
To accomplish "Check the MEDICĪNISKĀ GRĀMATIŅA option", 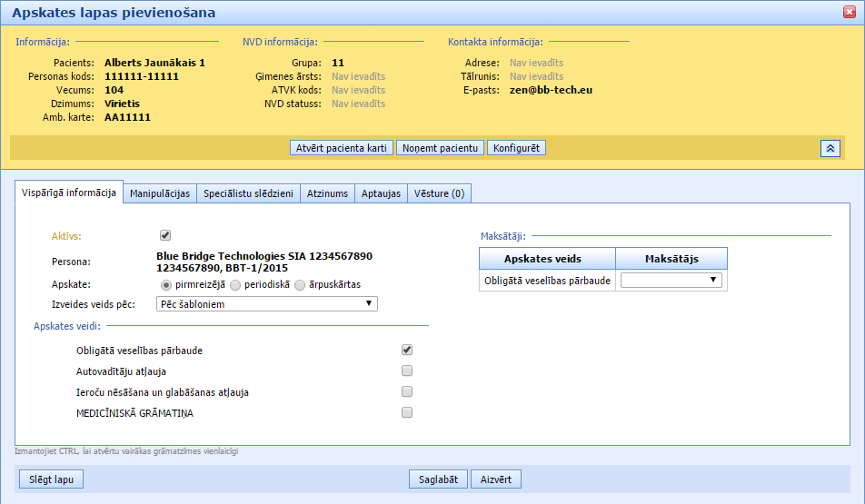I will (407, 412).
